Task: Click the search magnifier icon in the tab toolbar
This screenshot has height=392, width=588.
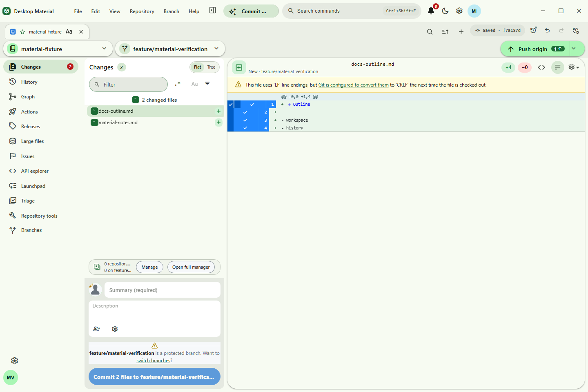Action: [x=430, y=31]
